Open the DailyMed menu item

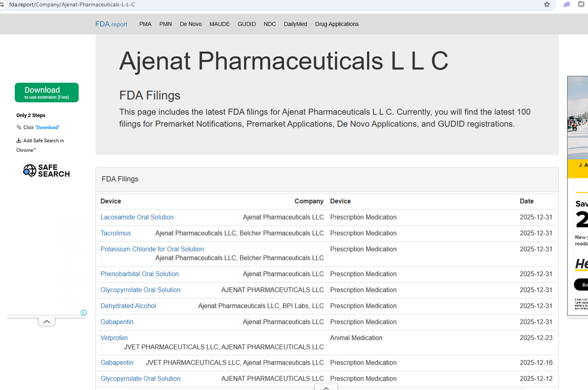click(295, 24)
